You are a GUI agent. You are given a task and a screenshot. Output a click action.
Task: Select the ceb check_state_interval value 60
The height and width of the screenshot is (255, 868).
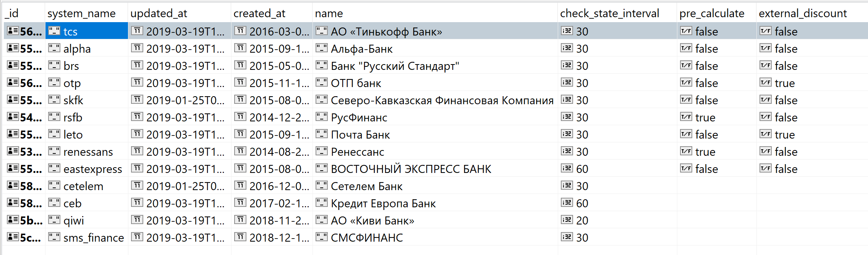click(x=582, y=203)
